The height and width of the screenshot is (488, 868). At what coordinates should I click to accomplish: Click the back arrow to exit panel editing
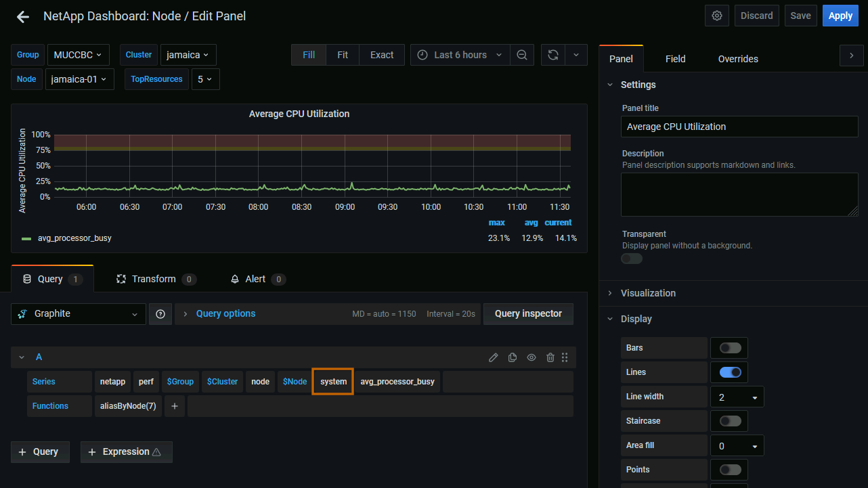coord(23,17)
